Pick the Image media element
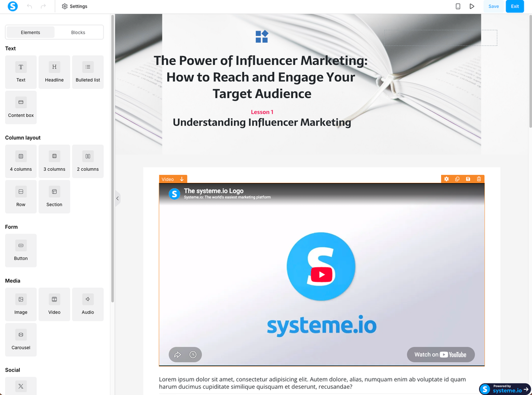 coord(21,305)
